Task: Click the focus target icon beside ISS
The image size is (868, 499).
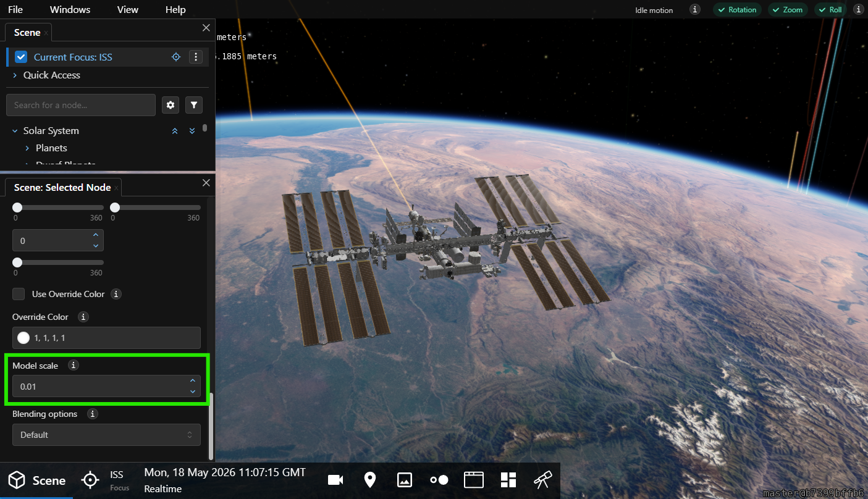Action: [x=176, y=57]
